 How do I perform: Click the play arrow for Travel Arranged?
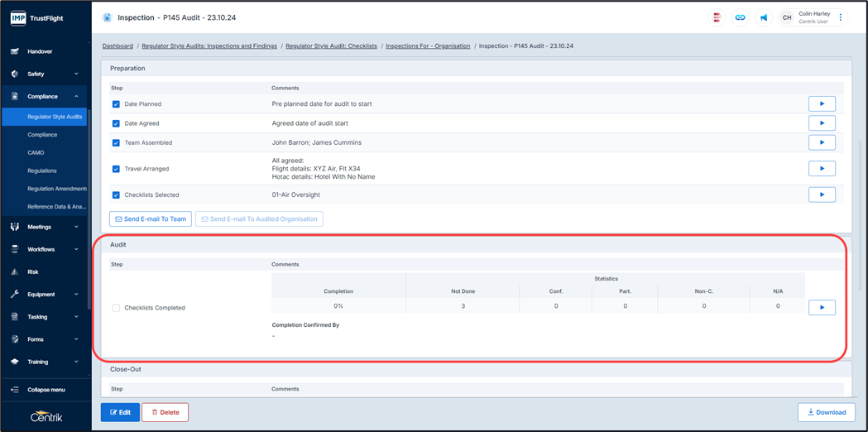[x=822, y=169]
